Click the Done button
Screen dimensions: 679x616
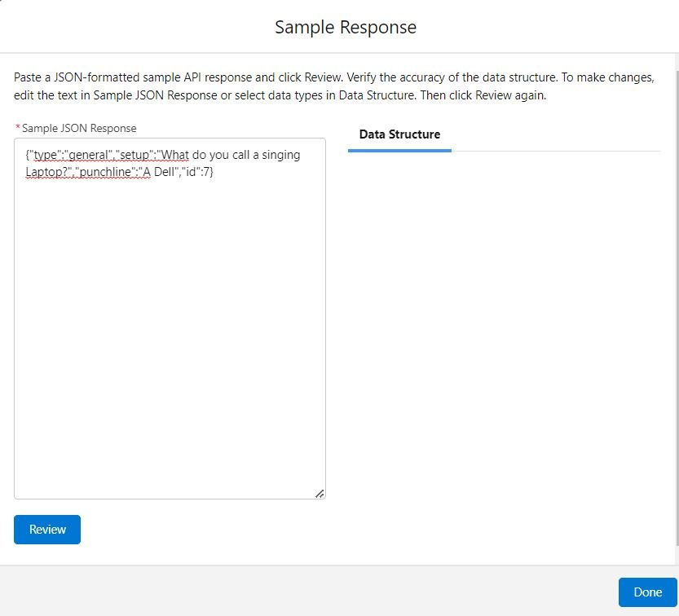coord(647,592)
